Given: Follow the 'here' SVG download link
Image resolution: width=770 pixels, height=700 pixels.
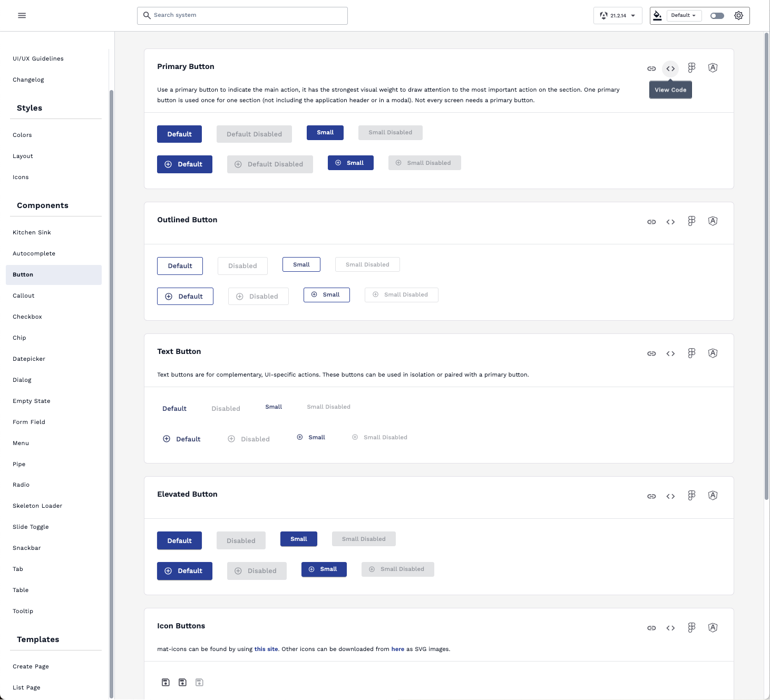Looking at the screenshot, I should click(x=398, y=649).
